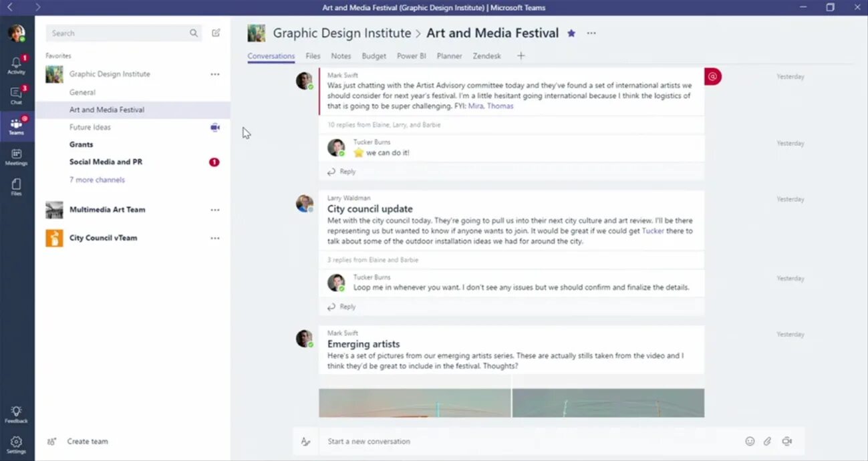The width and height of the screenshot is (868, 461).
Task: Open the Files section in sidebar
Action: pyautogui.click(x=17, y=186)
